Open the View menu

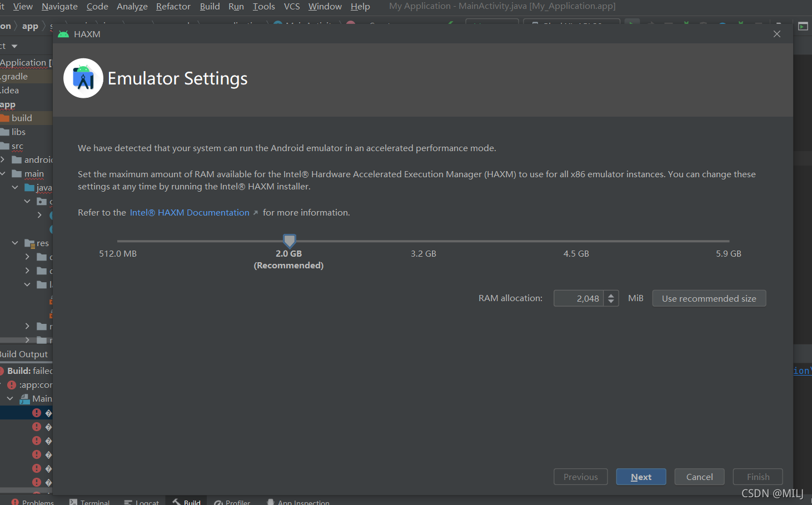23,7
